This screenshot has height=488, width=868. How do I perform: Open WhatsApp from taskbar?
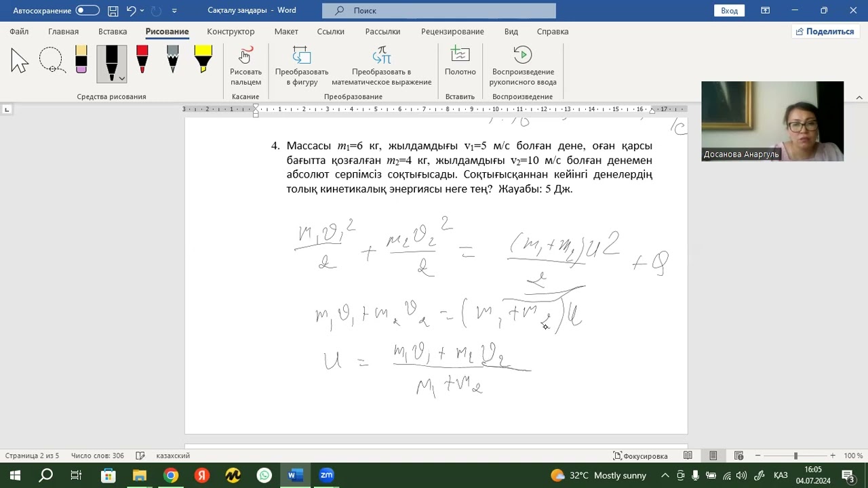click(264, 475)
